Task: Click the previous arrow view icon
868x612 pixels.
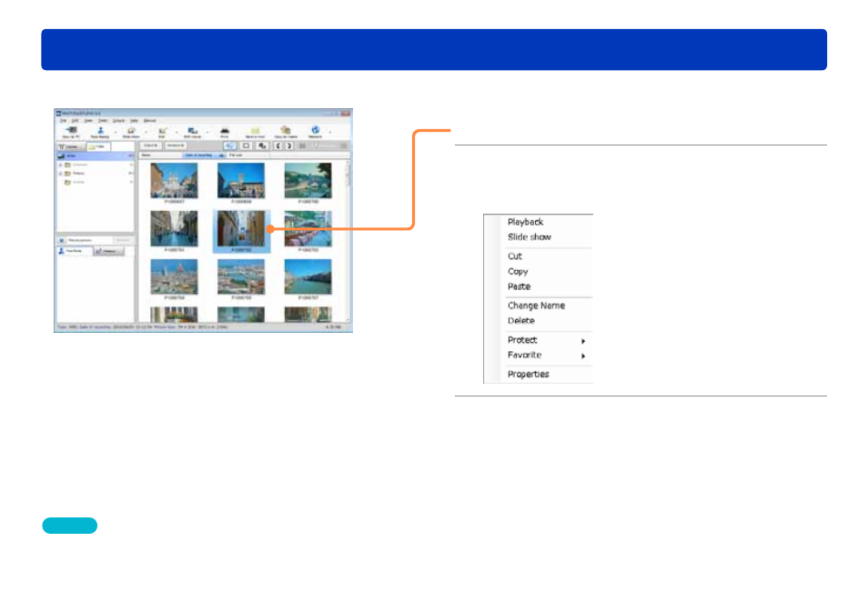Action: (x=278, y=145)
